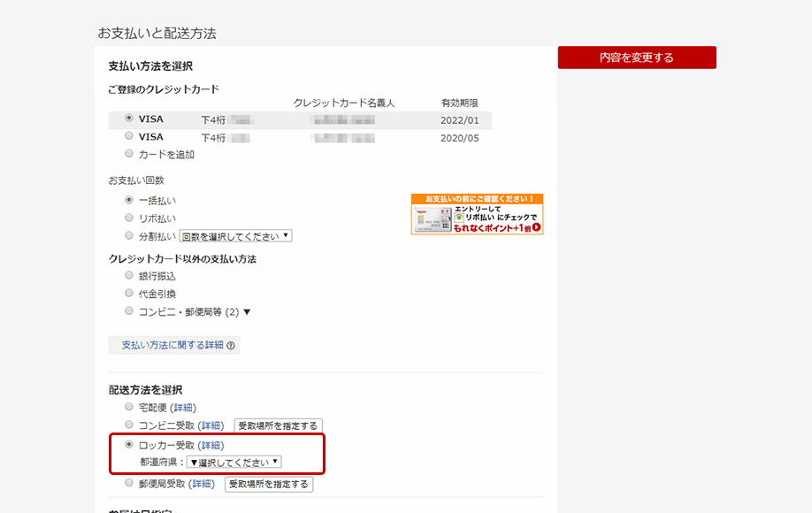Screen dimensions: 812x513
Task: Click 受取場所を指定する for 郵便局受取
Action: [x=268, y=485]
